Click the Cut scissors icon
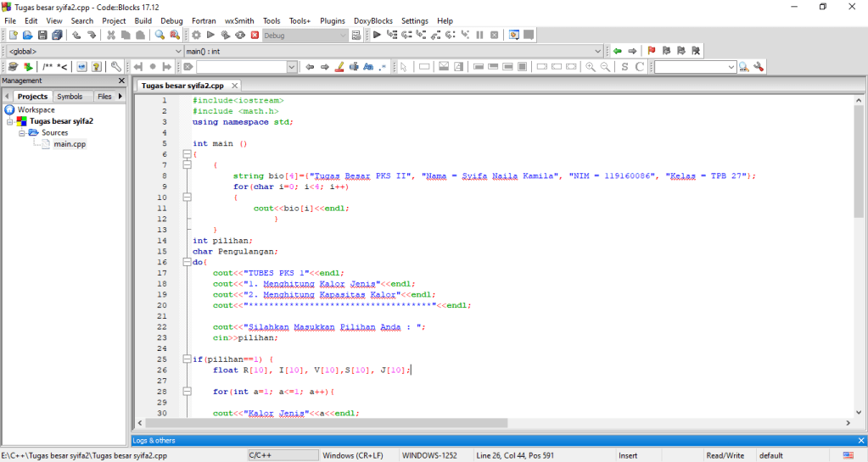The width and height of the screenshot is (868, 462). point(111,35)
